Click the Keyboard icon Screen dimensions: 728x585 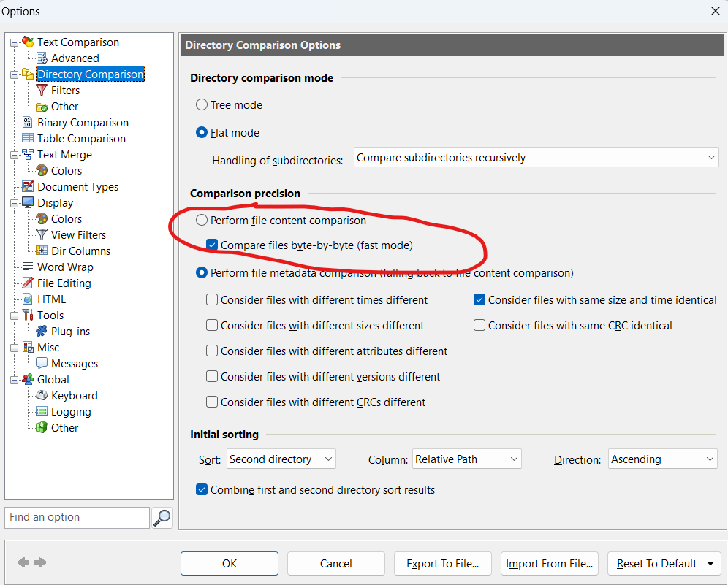42,395
